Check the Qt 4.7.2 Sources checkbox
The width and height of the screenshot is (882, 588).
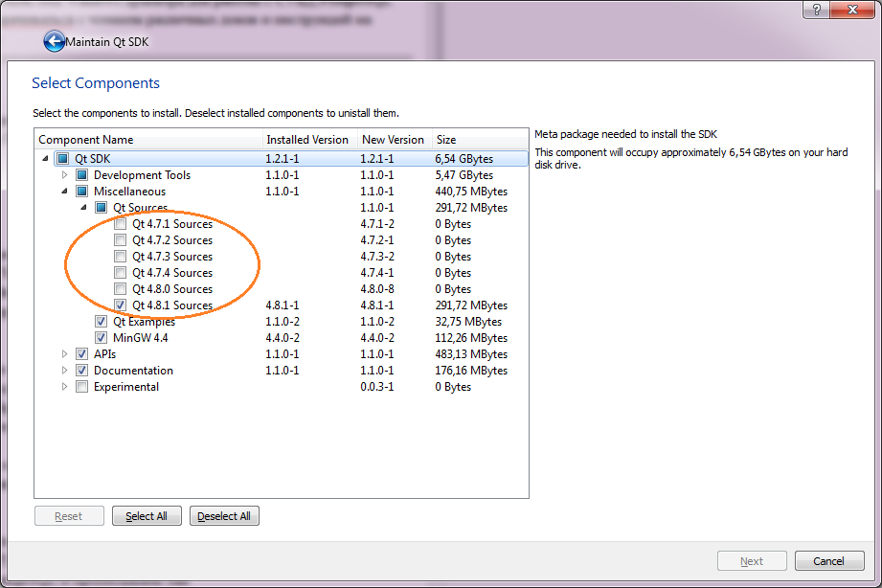(121, 240)
